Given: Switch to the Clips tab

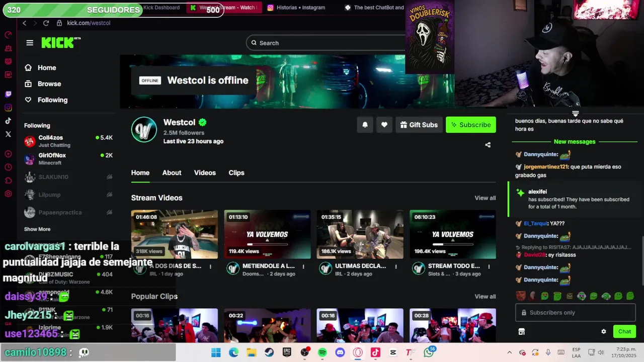Looking at the screenshot, I should 236,173.
